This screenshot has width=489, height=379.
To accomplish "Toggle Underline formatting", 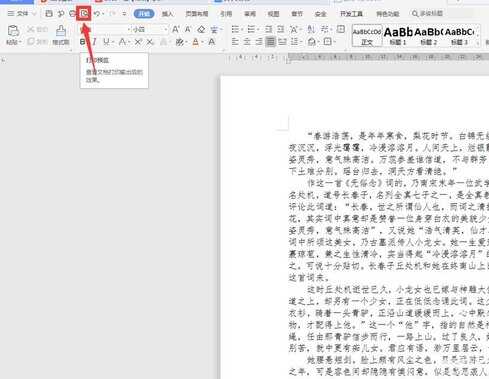I will (106, 42).
